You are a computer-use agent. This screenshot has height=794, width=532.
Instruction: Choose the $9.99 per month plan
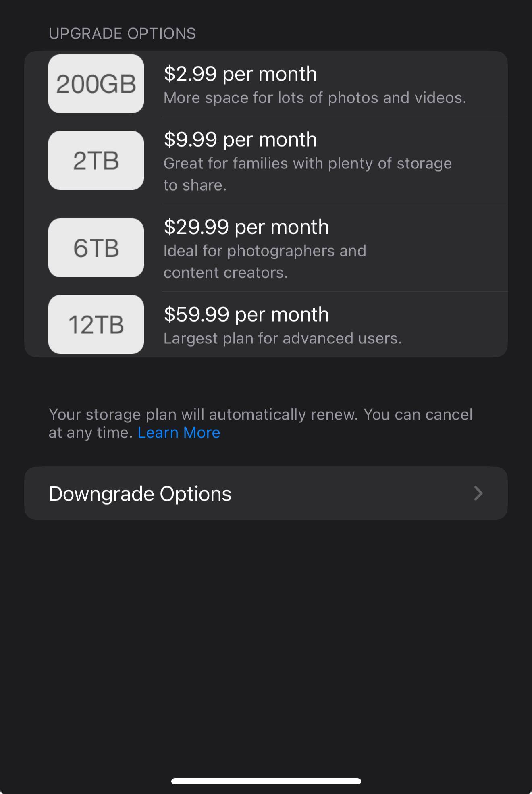240,140
